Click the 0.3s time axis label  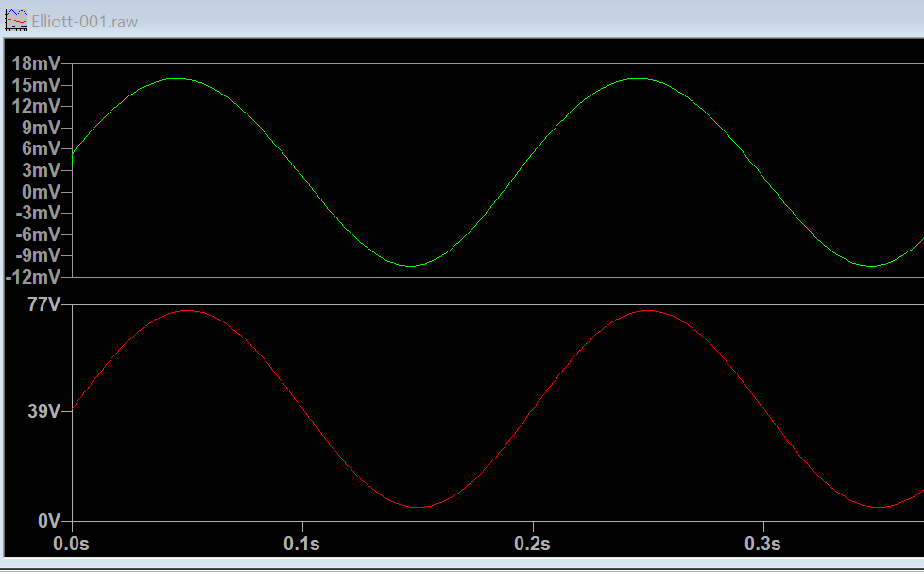(x=762, y=543)
